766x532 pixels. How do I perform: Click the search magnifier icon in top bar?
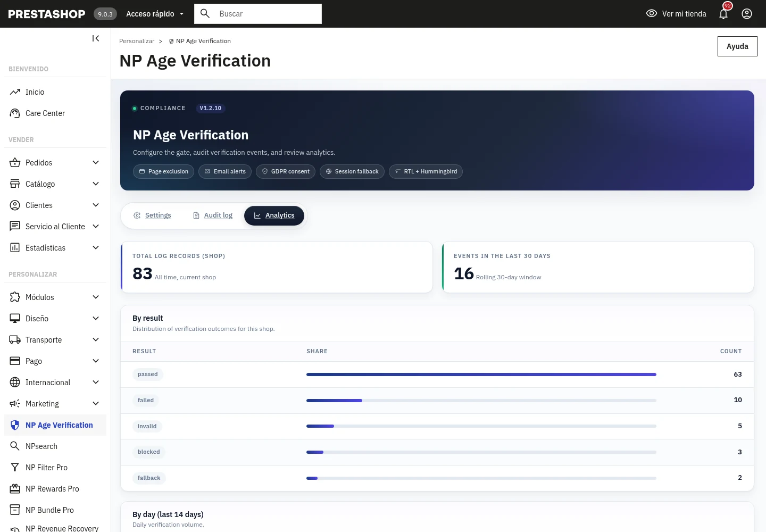[x=205, y=14]
